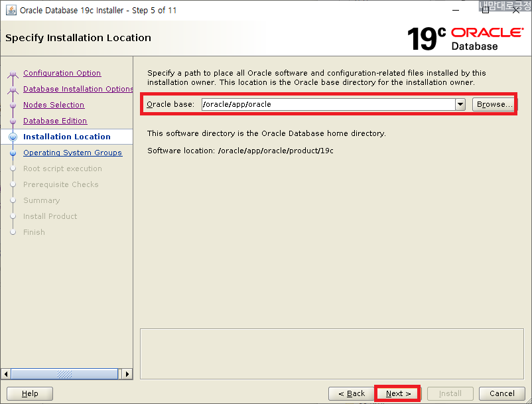
Task: Click the Help button
Action: coord(30,393)
